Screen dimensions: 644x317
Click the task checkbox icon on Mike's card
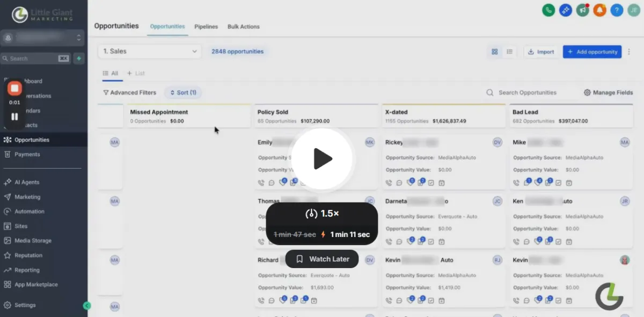(x=558, y=183)
